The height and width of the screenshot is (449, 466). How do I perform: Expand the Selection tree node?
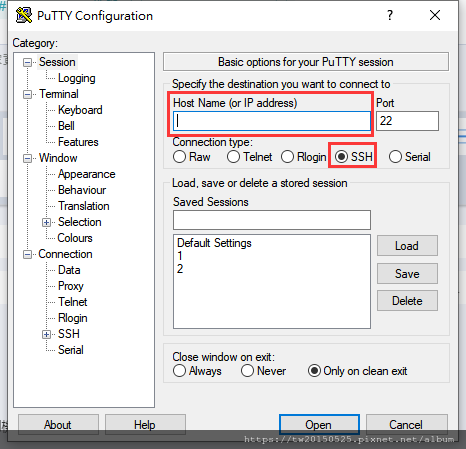pos(47,222)
